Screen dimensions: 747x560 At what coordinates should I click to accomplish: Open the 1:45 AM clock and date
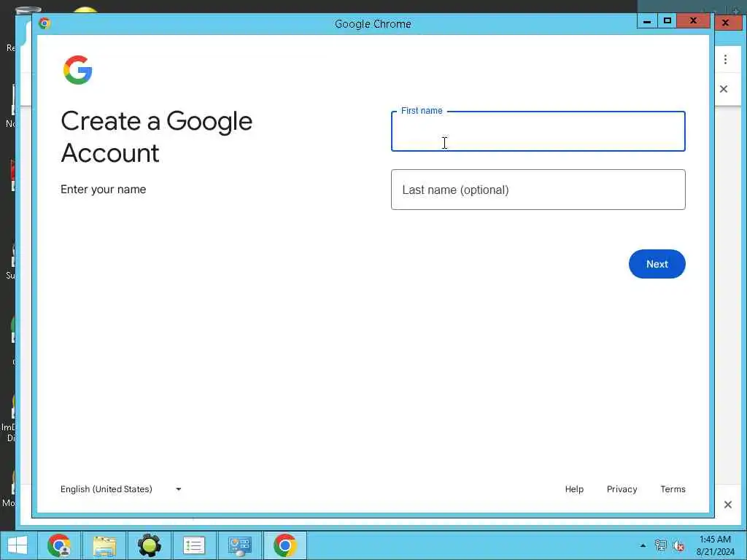click(x=715, y=545)
